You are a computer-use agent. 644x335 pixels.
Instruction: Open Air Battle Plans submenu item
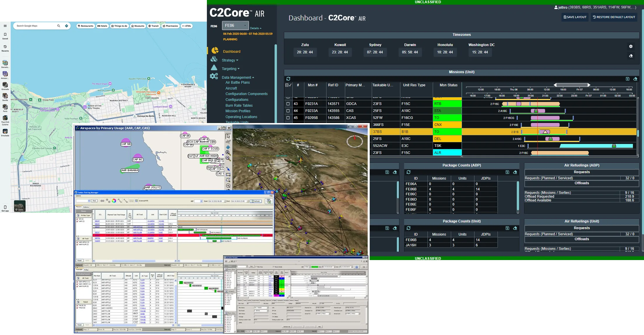pyautogui.click(x=238, y=83)
